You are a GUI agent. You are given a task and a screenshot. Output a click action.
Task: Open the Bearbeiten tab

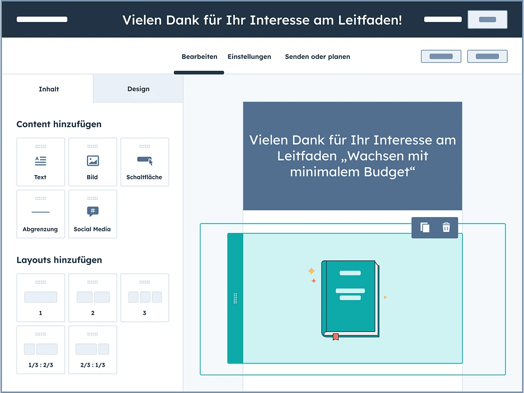(199, 56)
